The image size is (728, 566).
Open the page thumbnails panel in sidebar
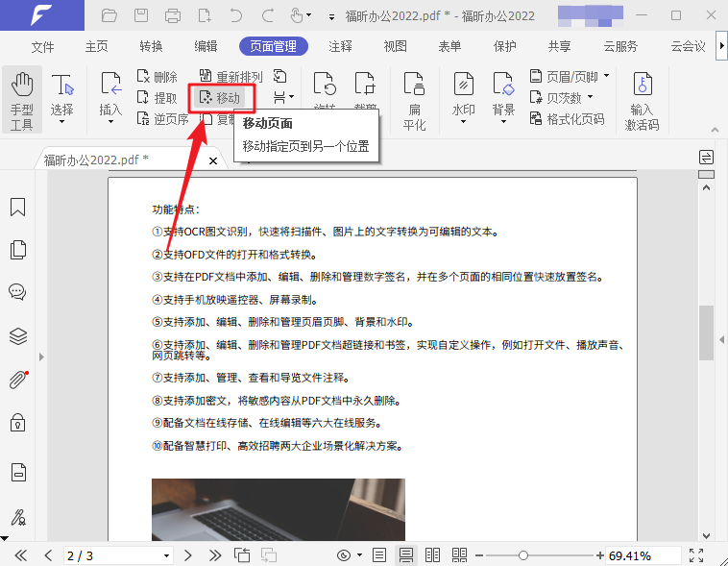coord(17,250)
